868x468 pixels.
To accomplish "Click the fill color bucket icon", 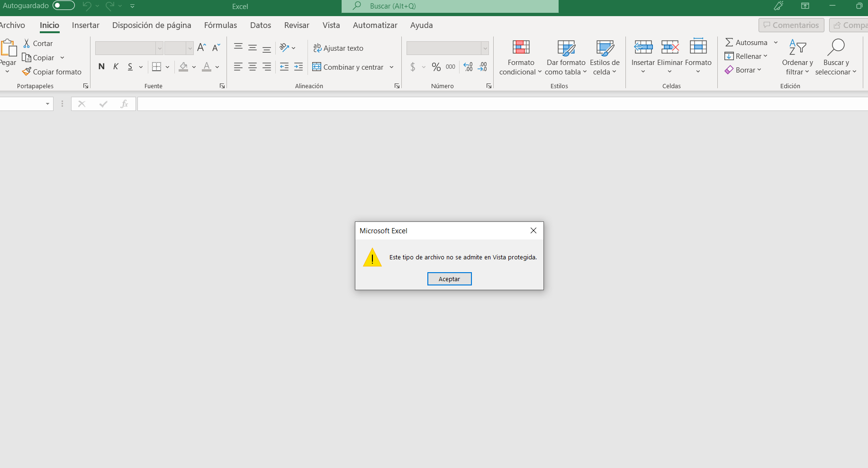I will point(183,67).
